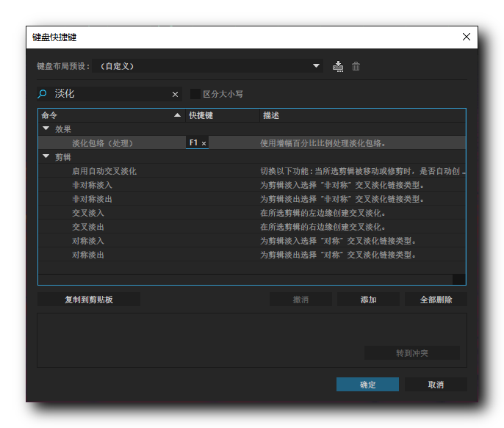Click the trash icon to delete preset
The image size is (504, 428).
click(356, 66)
